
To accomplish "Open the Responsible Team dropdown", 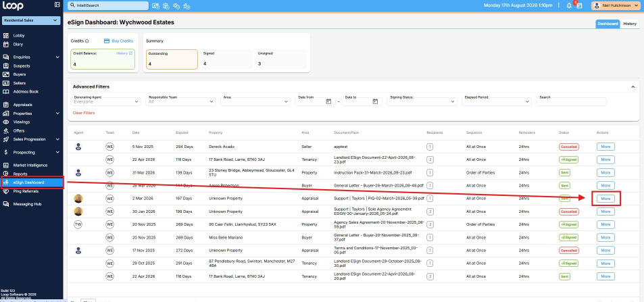I will pos(180,101).
